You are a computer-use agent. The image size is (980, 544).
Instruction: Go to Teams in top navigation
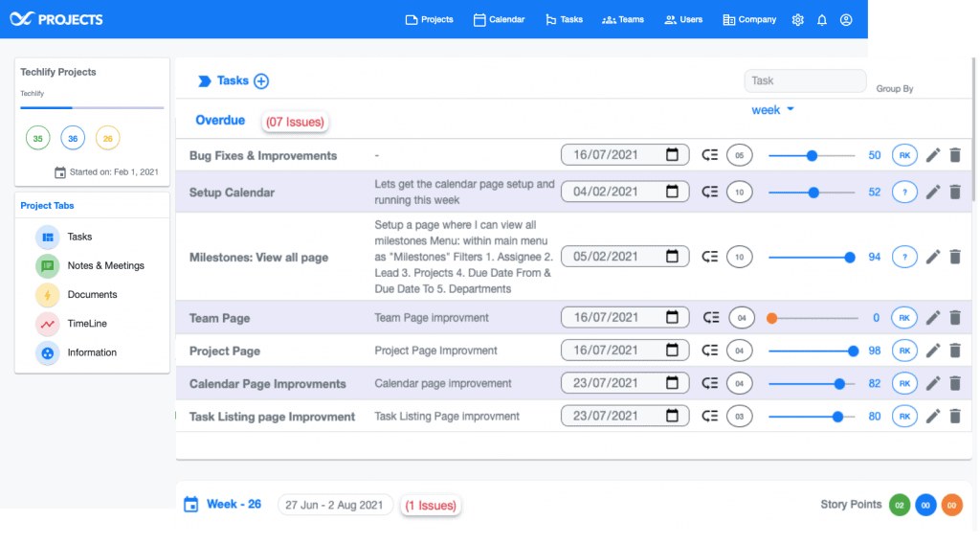click(622, 20)
